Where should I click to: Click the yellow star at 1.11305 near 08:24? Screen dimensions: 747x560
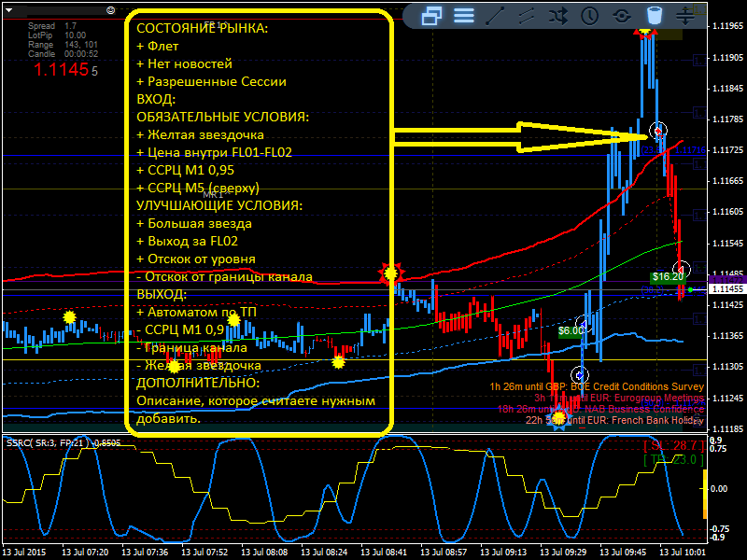coord(338,362)
